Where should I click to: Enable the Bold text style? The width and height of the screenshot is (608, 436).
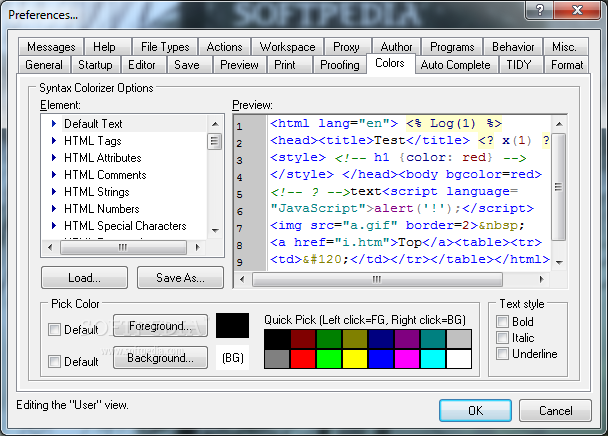point(503,322)
